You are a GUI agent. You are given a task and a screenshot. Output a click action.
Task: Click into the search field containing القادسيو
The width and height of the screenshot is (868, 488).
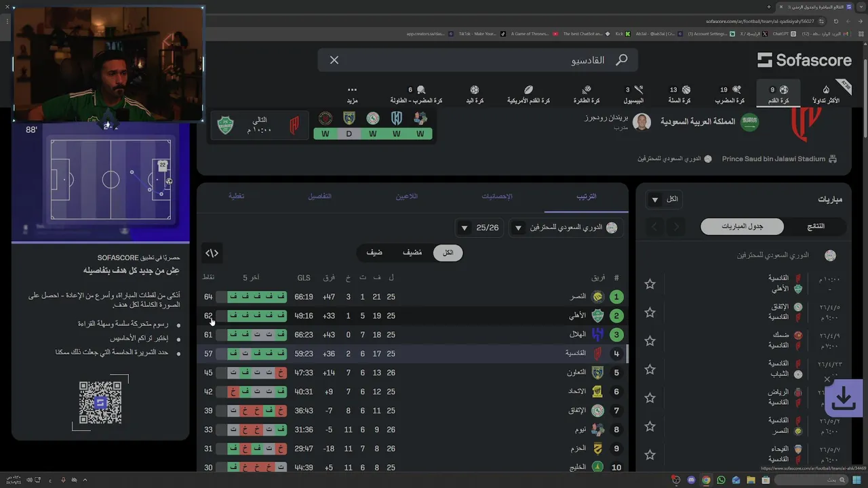(x=477, y=60)
